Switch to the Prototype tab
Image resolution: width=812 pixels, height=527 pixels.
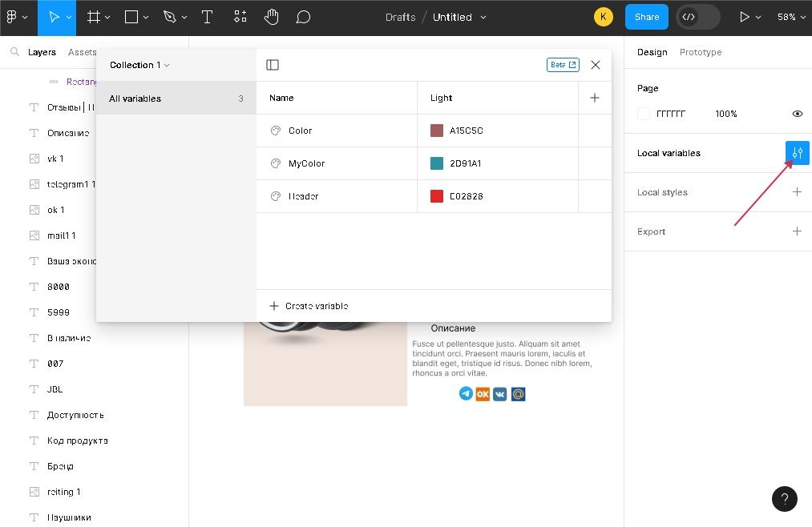click(700, 52)
